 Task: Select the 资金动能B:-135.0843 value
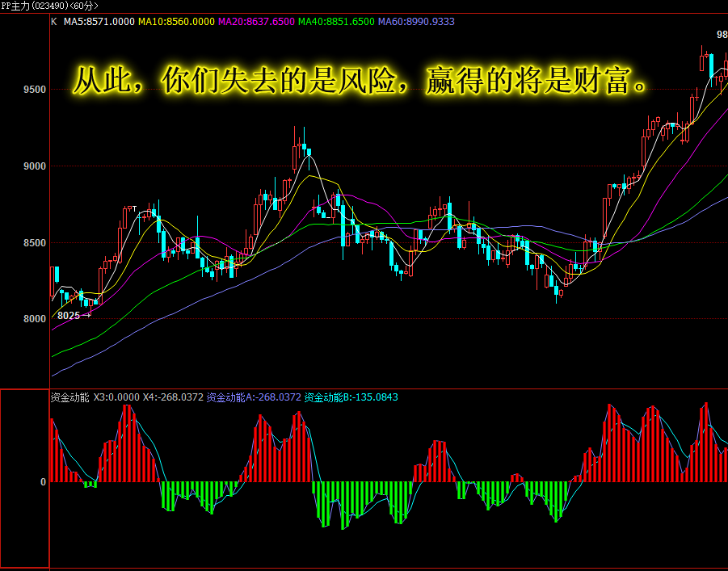pos(351,397)
